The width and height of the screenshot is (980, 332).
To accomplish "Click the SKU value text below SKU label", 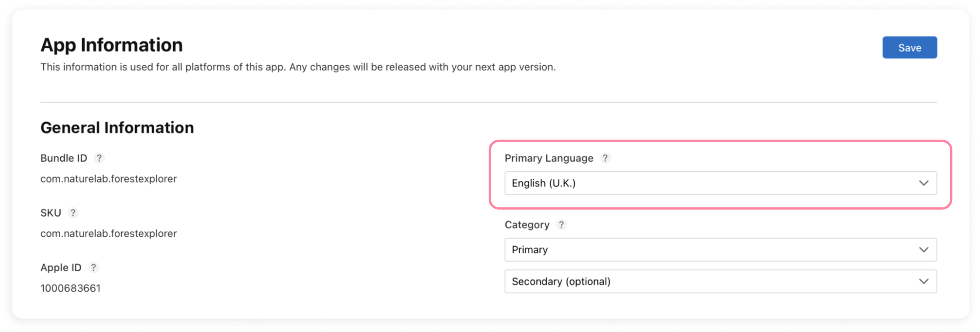I will [108, 234].
